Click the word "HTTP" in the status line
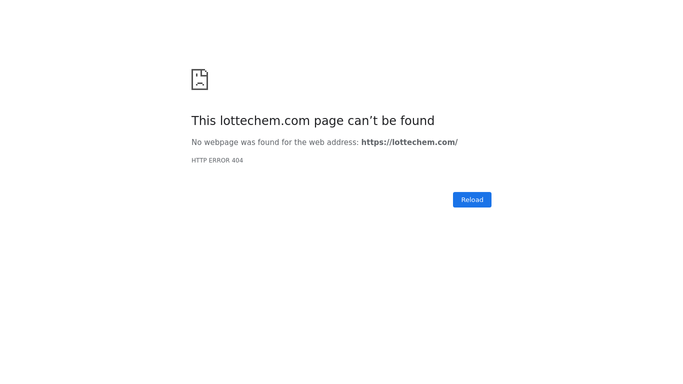This screenshot has width=683, height=384. tap(199, 161)
